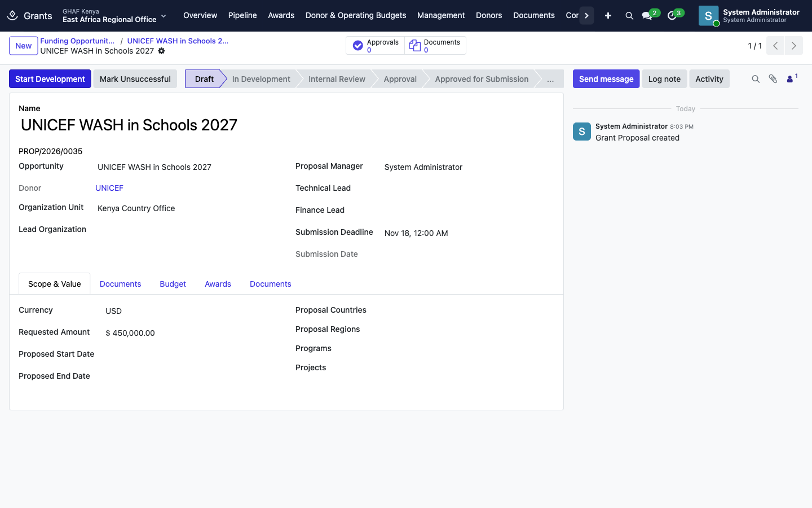
Task: Open the Management menu
Action: pos(441,15)
